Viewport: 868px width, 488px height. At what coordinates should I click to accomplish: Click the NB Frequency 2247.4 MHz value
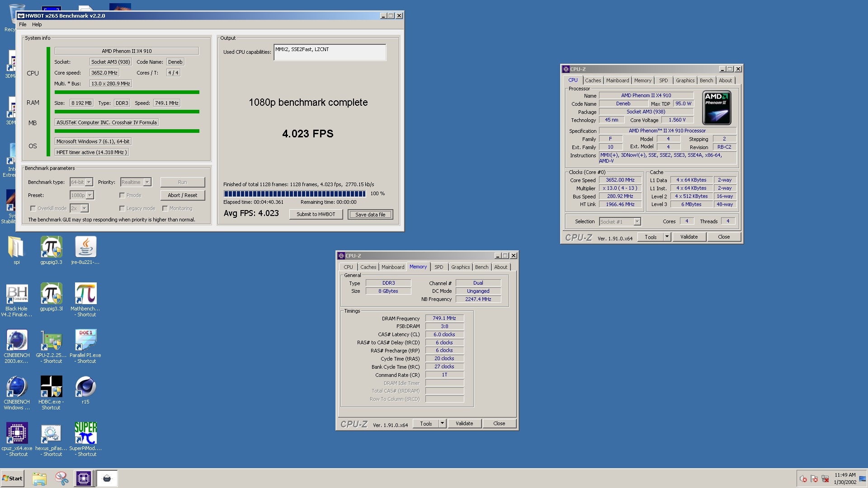click(478, 299)
